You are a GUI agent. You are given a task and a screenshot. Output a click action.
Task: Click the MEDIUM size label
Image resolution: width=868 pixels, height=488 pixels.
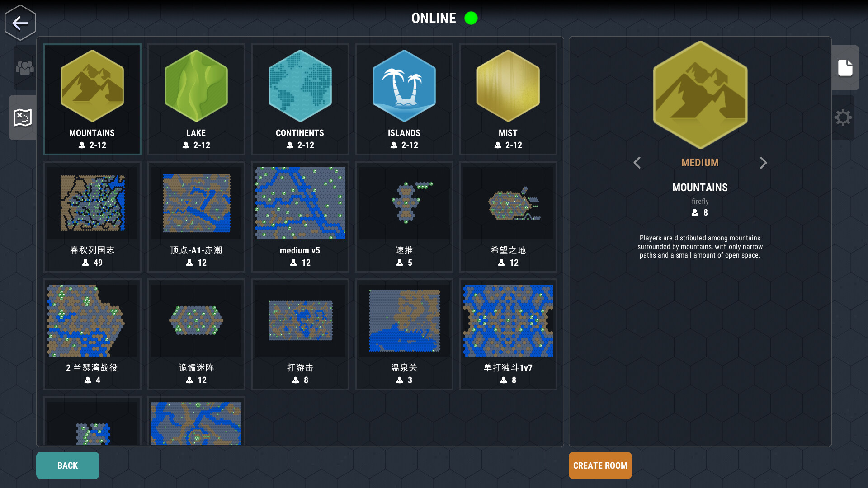(700, 163)
